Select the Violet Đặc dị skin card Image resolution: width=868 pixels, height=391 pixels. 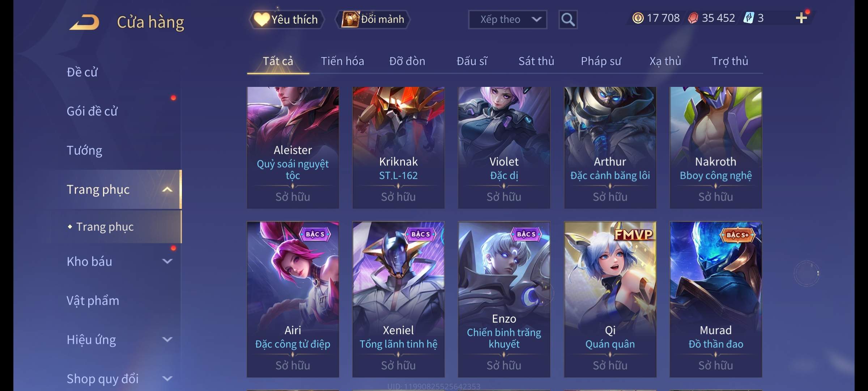[504, 148]
